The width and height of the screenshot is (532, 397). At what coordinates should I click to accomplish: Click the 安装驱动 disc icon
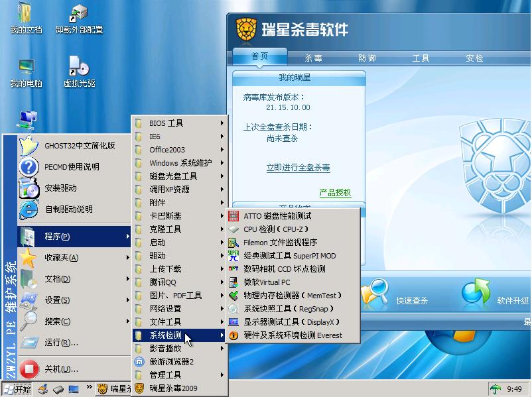click(29, 188)
